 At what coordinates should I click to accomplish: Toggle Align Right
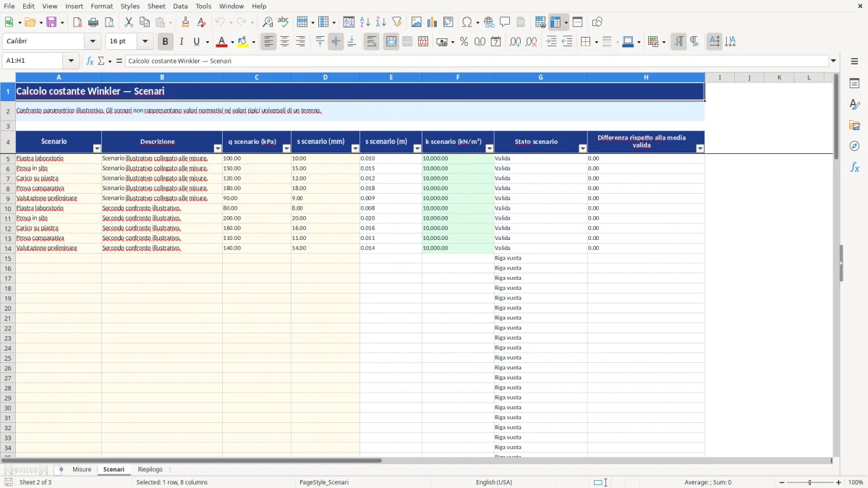pyautogui.click(x=301, y=42)
